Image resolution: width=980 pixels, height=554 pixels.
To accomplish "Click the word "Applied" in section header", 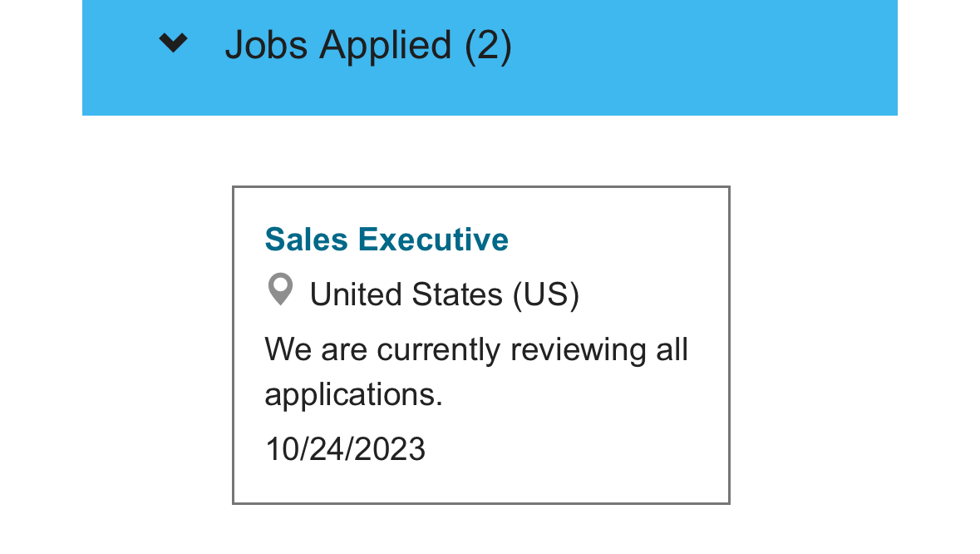I will pos(385,45).
